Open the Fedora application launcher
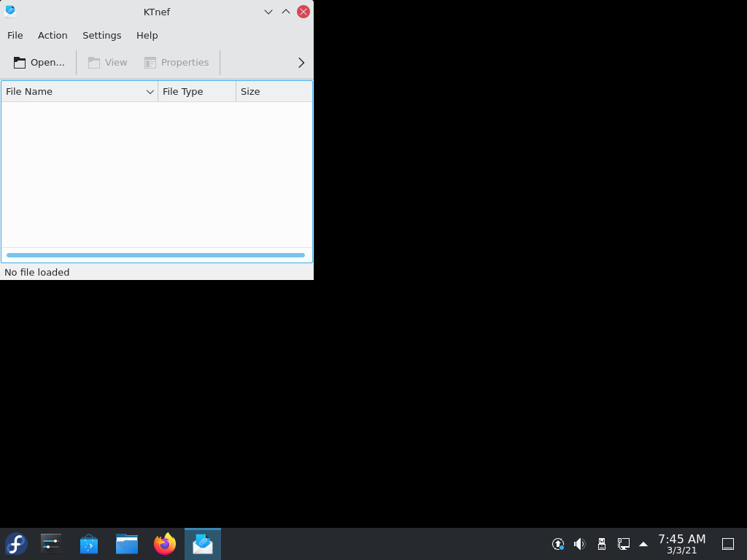Image resolution: width=747 pixels, height=560 pixels. [16, 544]
